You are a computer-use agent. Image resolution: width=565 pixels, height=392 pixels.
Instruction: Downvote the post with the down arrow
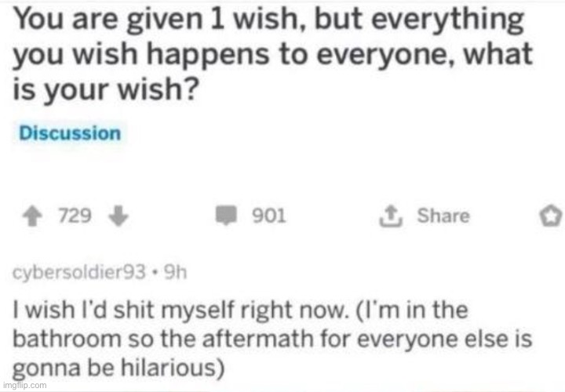pos(118,216)
